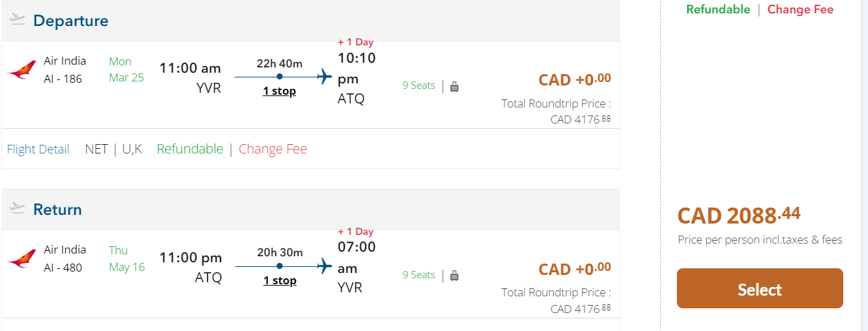Click Change Fee label in the price panel
This screenshot has width=868, height=331.
pos(801,9)
